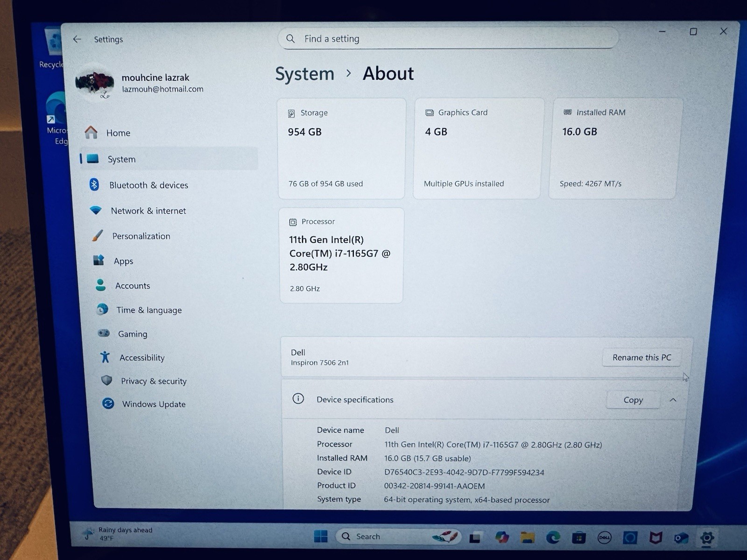Click the Accessibility figure icon

click(x=105, y=357)
